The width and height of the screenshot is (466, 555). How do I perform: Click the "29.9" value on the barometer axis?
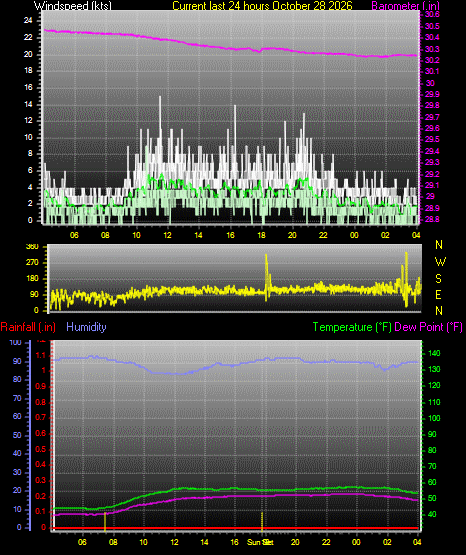coord(432,94)
